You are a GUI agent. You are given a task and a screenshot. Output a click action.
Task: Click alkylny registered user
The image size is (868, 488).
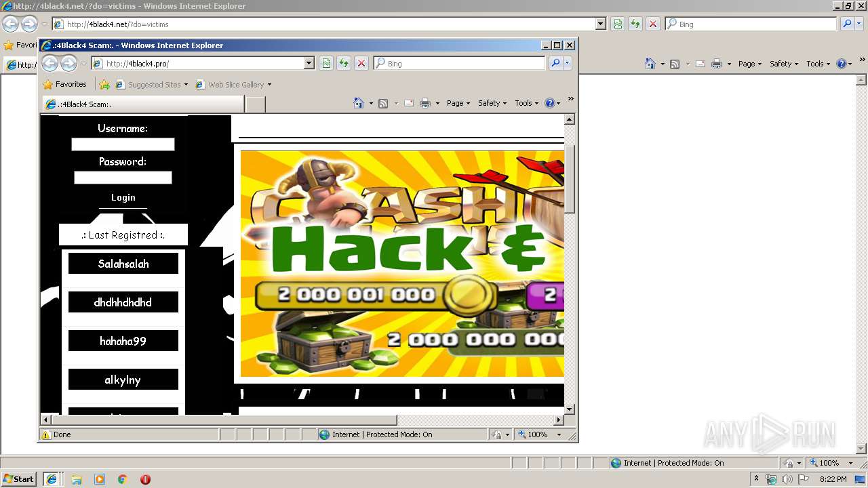pyautogui.click(x=123, y=380)
